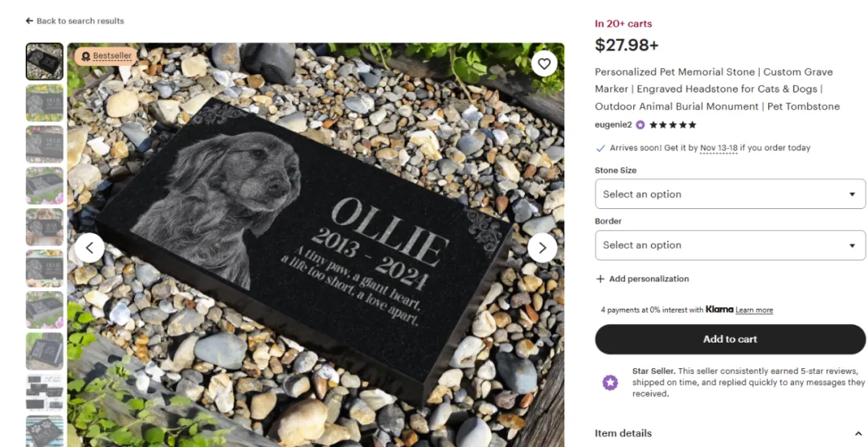
Task: Click Add personalization text
Action: coord(649,279)
